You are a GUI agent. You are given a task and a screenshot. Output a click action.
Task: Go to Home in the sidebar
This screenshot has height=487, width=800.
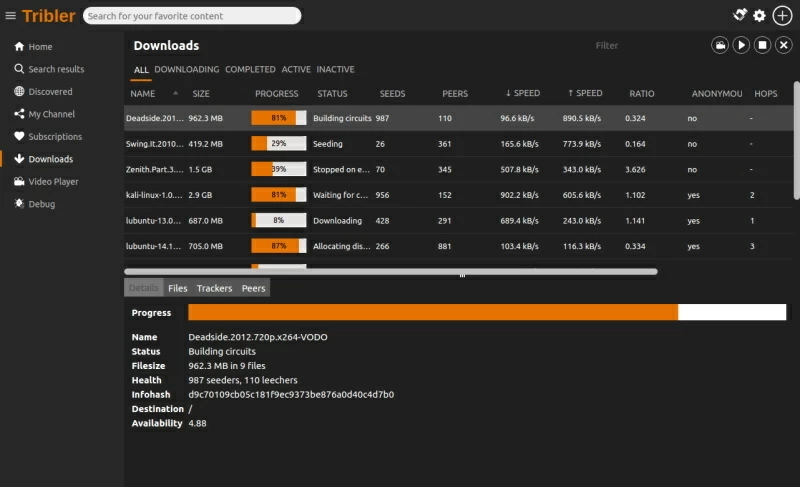pos(40,46)
